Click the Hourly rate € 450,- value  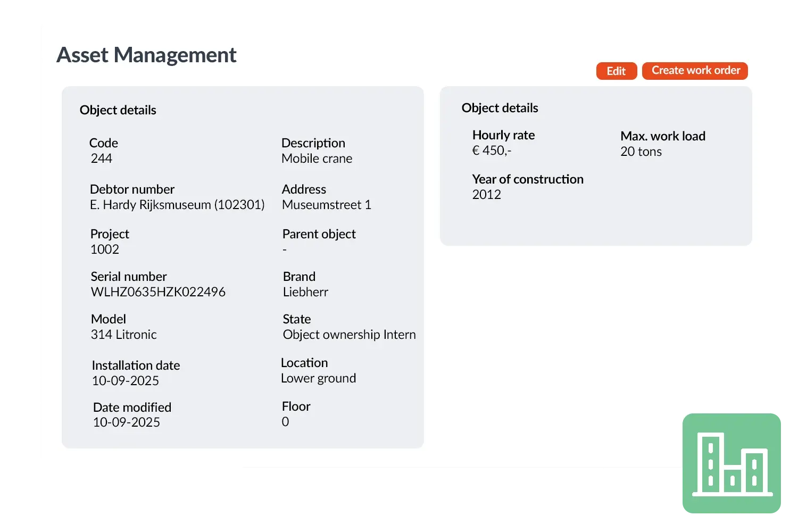[492, 151]
